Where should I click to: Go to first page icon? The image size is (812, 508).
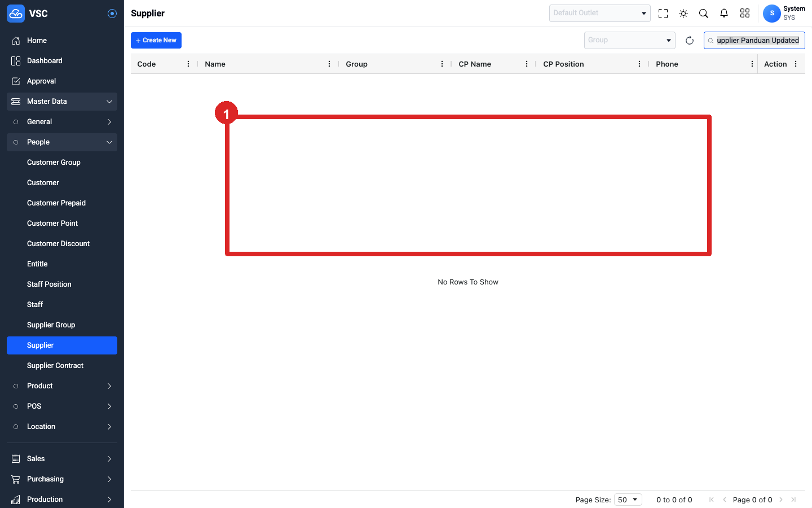click(712, 500)
